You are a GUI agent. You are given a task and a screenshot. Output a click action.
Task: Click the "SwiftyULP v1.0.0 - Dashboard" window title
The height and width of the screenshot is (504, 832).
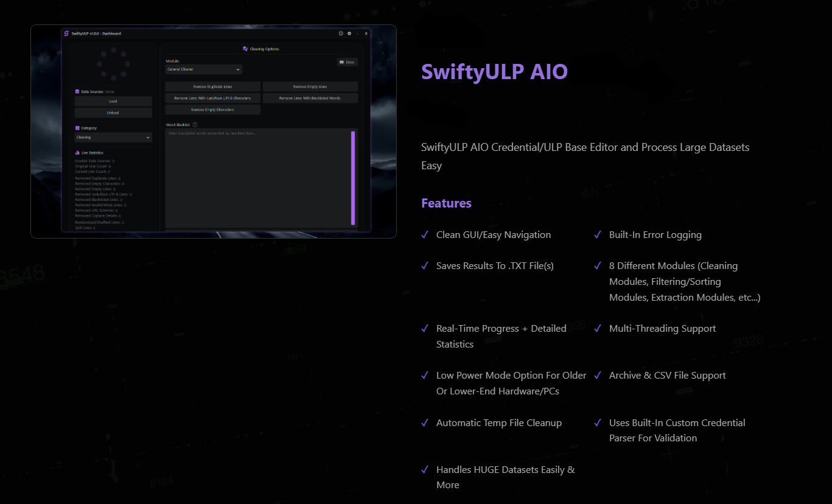point(96,33)
